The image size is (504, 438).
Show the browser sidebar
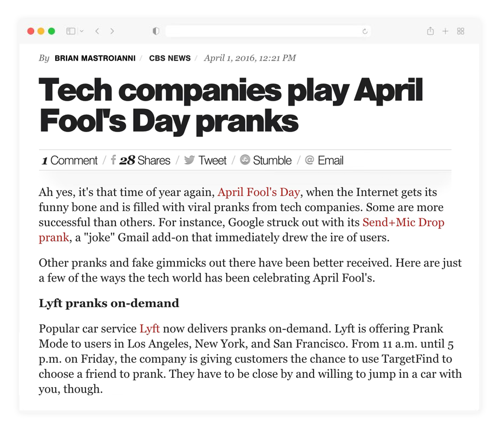71,31
